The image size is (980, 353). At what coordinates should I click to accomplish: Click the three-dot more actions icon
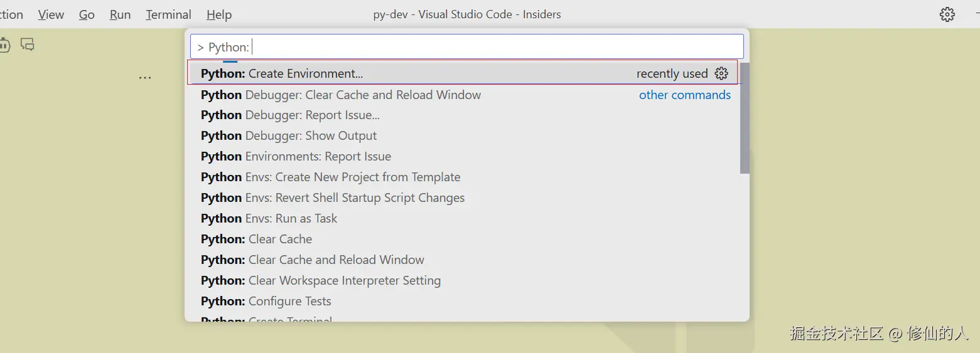point(145,78)
